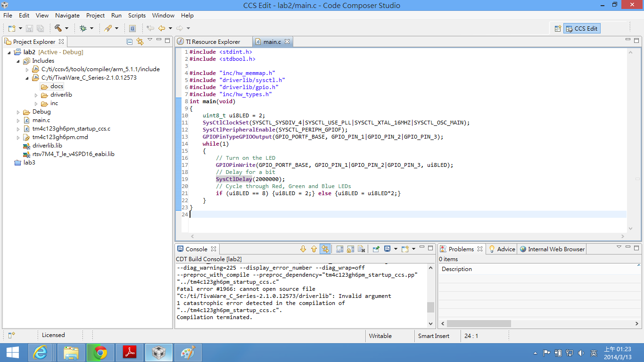Build project with the hammer icon

(58, 28)
